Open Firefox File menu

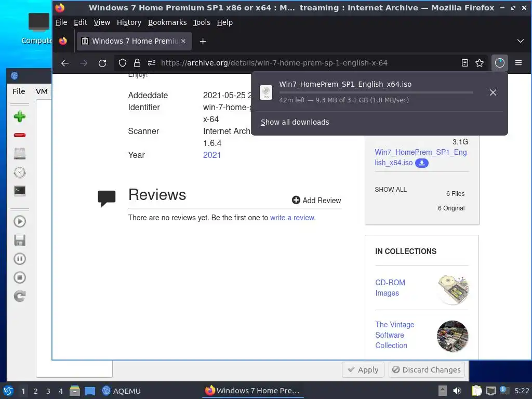coord(61,22)
